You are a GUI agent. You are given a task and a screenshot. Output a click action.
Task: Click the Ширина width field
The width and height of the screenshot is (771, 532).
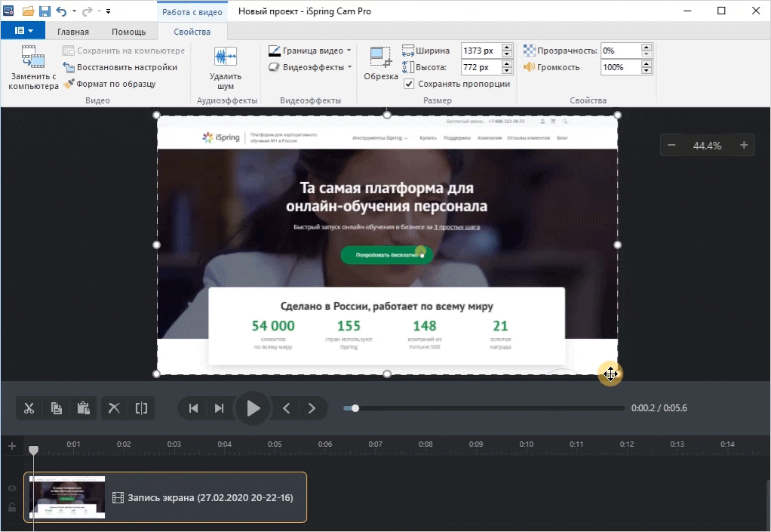[x=481, y=50]
